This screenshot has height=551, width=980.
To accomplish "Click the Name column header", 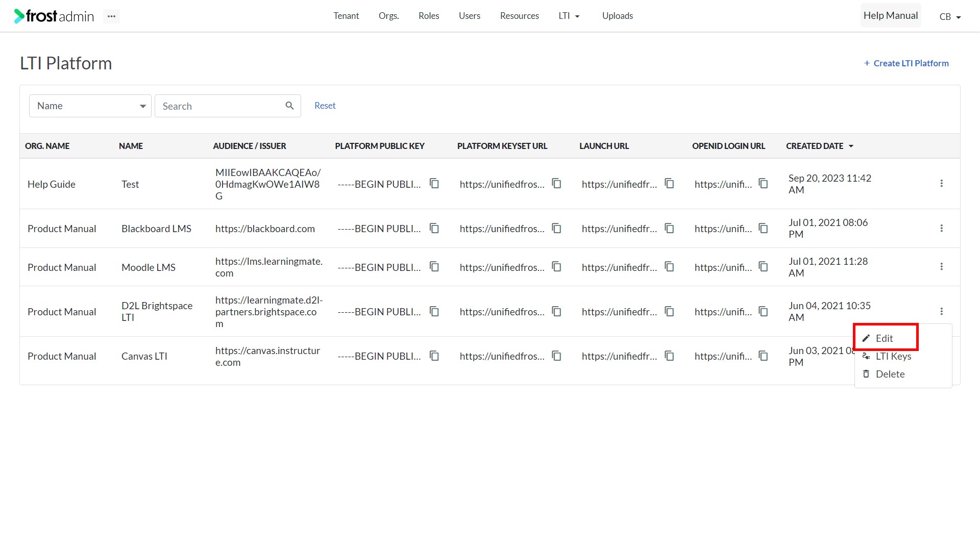I will click(131, 146).
